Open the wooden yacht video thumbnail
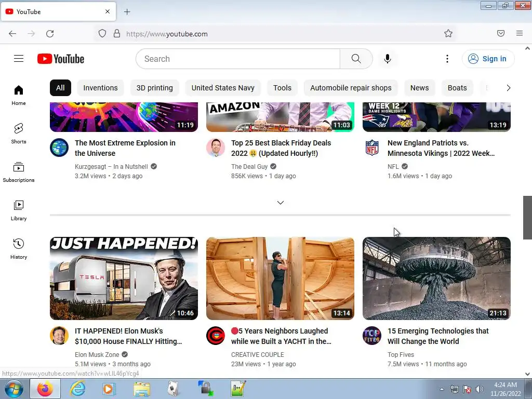 [x=280, y=278]
